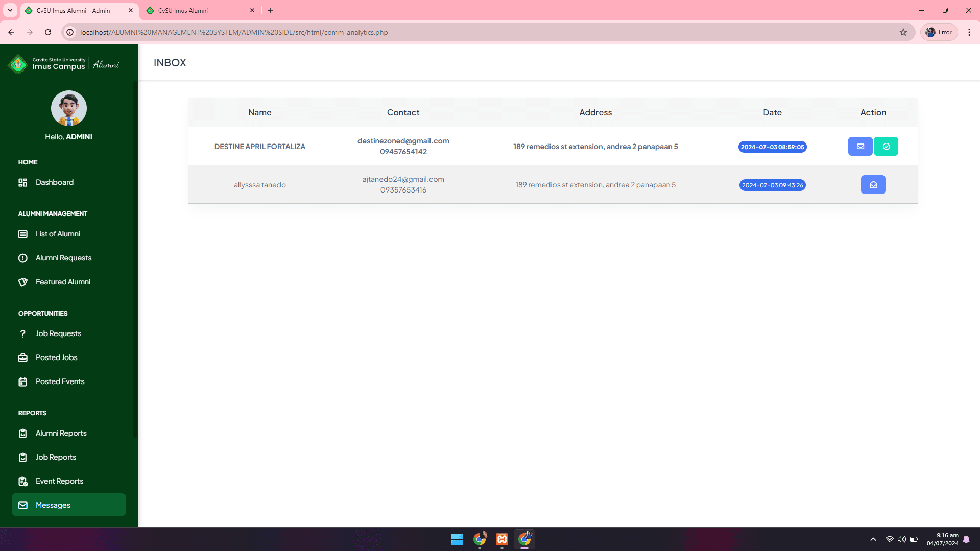This screenshot has height=551, width=980.
Task: Click the date badge 2024-07-03 08:59:05
Action: [x=772, y=147]
